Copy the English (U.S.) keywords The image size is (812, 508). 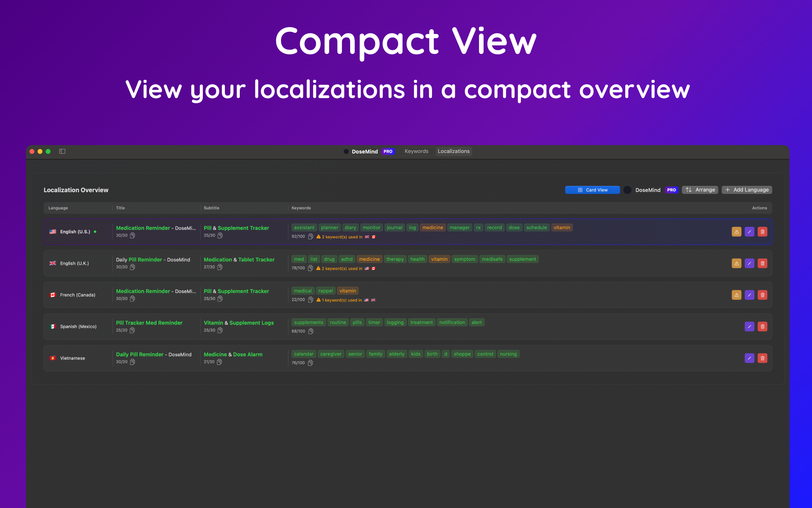tap(311, 237)
